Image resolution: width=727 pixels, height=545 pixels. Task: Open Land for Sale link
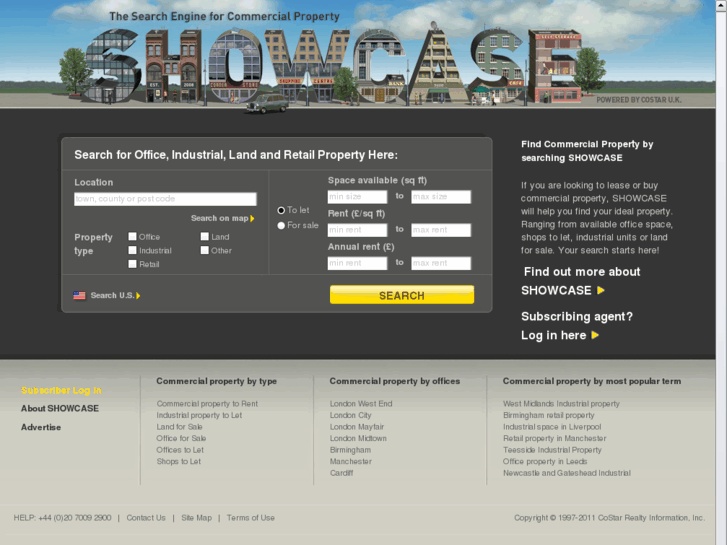(179, 427)
